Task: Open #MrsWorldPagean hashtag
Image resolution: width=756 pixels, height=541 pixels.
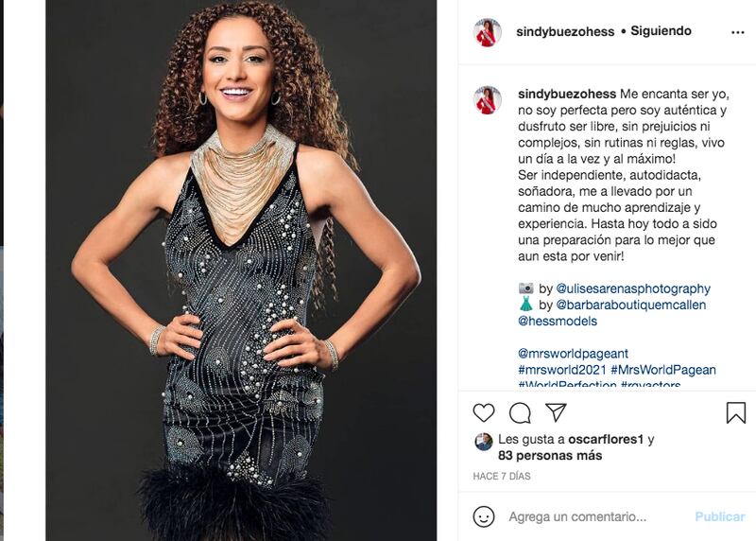Action: [663, 370]
